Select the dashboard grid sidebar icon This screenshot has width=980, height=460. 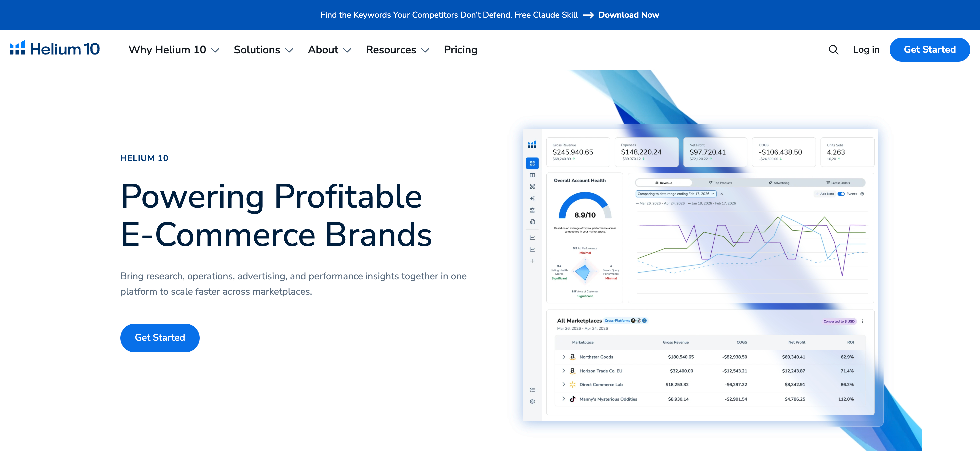click(532, 163)
